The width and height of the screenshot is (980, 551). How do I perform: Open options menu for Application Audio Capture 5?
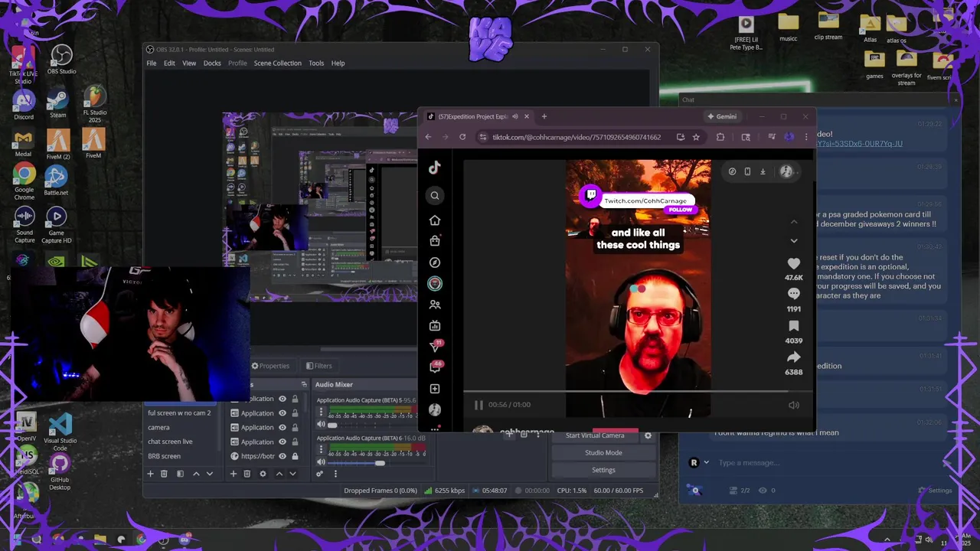point(321,410)
